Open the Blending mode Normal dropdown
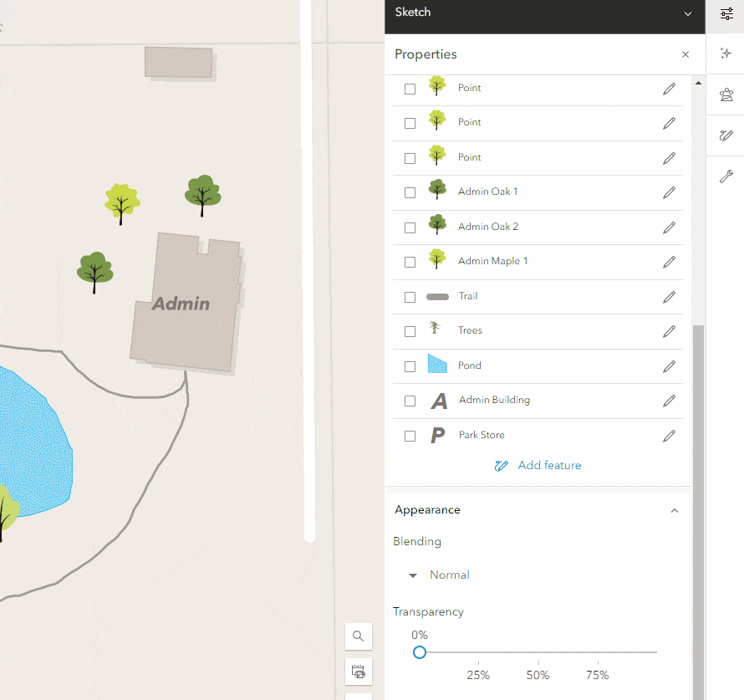The width and height of the screenshot is (744, 700). pyautogui.click(x=438, y=575)
